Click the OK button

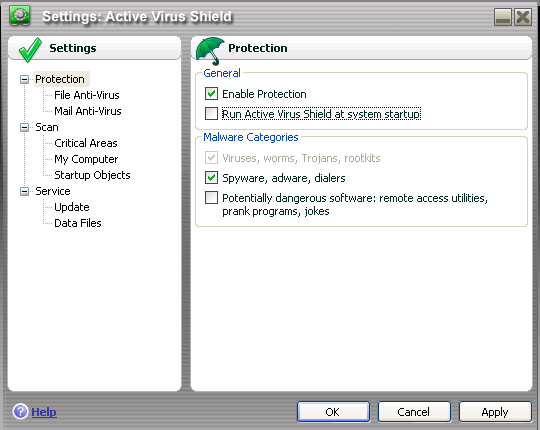point(333,412)
